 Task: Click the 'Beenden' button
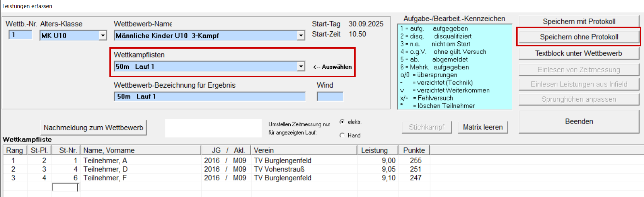(x=579, y=121)
